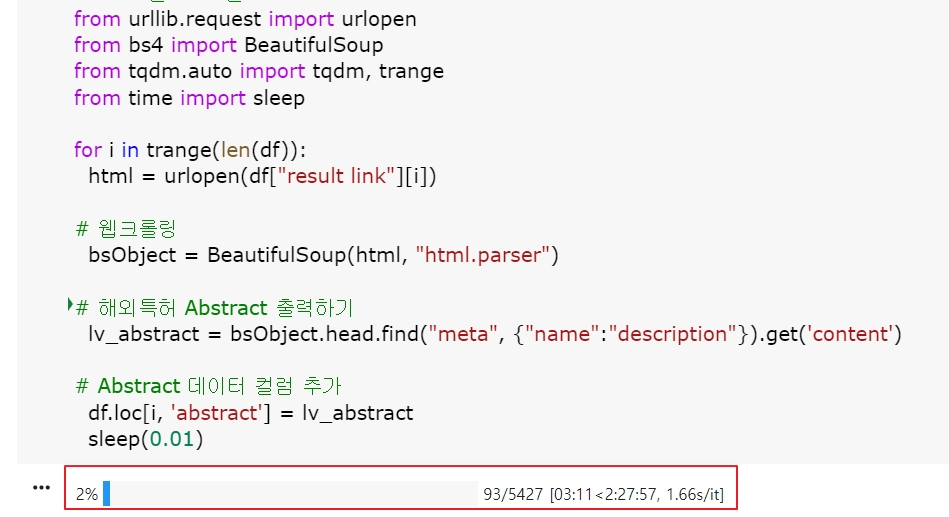Click the 'content' string in the get call
949x517 pixels.
pyautogui.click(x=851, y=333)
